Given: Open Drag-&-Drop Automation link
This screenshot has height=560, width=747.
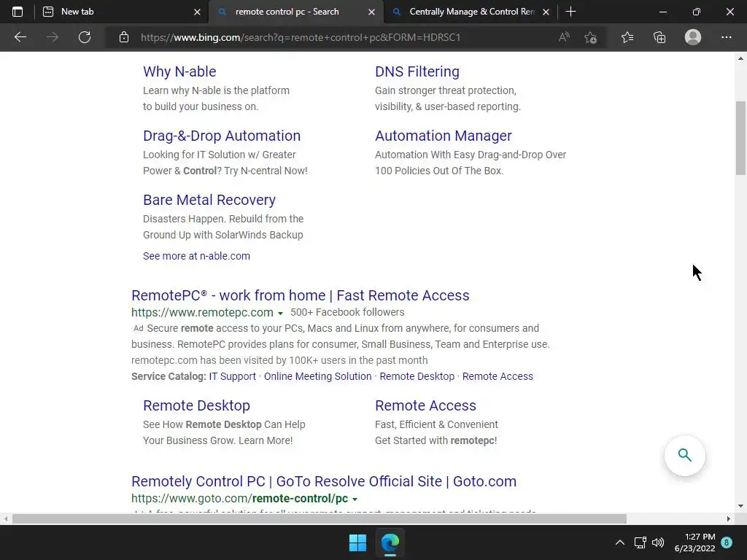Looking at the screenshot, I should 222,136.
